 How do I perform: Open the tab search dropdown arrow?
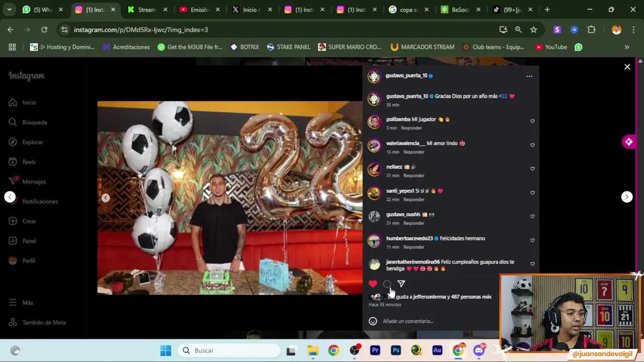click(x=10, y=10)
